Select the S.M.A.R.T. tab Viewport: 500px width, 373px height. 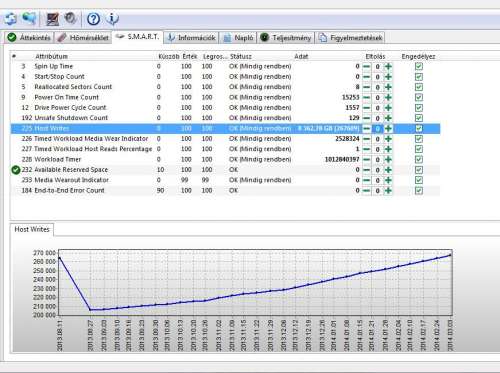pyautogui.click(x=138, y=37)
